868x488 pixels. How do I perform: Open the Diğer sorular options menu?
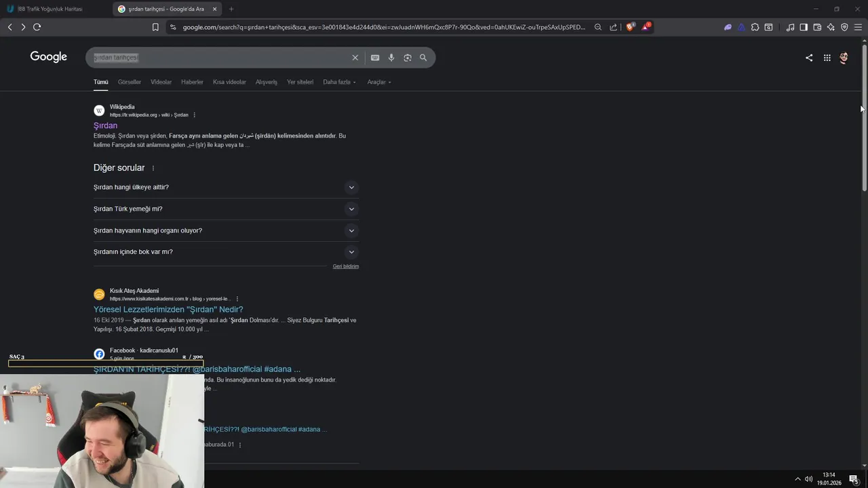153,168
